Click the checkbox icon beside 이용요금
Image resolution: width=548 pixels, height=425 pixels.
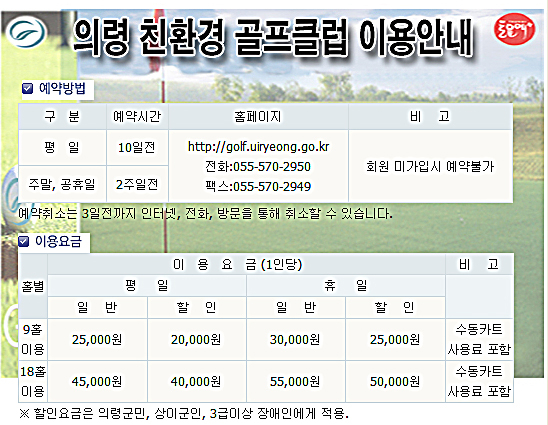pyautogui.click(x=24, y=241)
